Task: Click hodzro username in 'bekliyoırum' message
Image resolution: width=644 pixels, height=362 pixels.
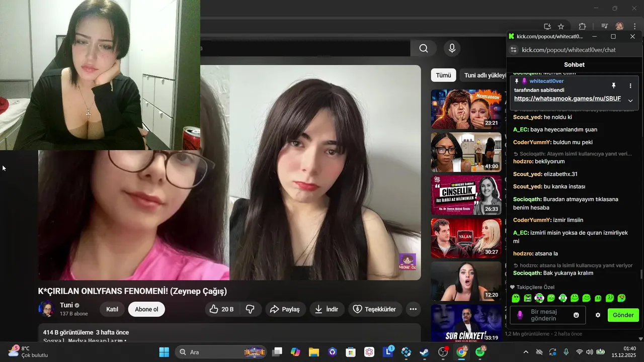Action: pyautogui.click(x=523, y=161)
